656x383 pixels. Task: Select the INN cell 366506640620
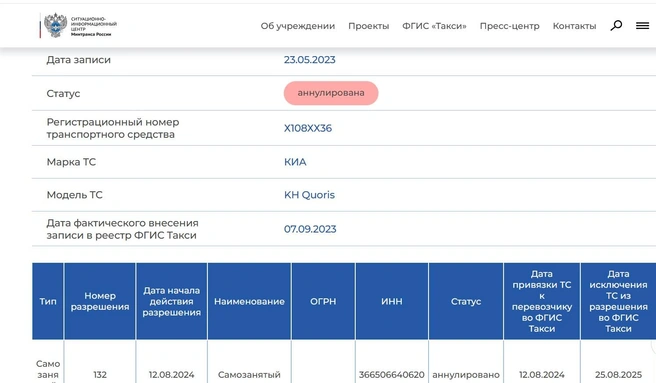(x=392, y=375)
